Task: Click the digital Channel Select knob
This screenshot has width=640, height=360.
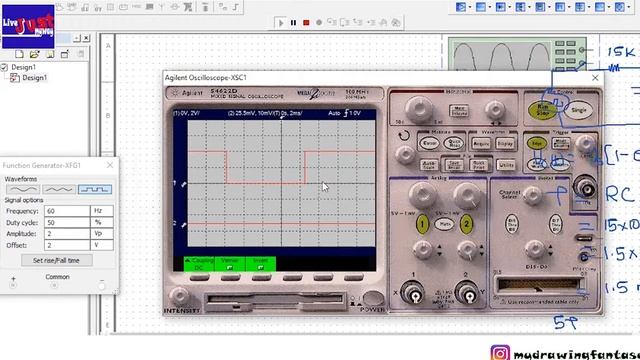Action: pos(532,196)
